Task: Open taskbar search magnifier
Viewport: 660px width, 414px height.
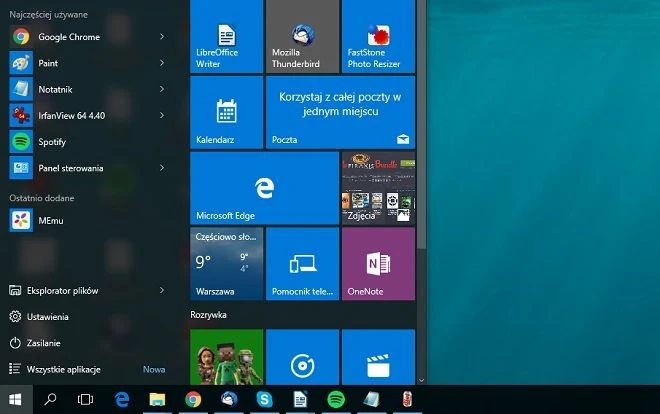Action: (51, 399)
